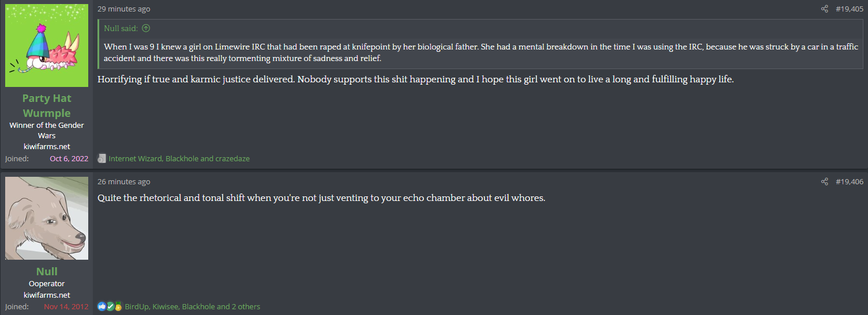Click the share icon on post #19,405
Viewport: 868px width, 315px height.
825,9
